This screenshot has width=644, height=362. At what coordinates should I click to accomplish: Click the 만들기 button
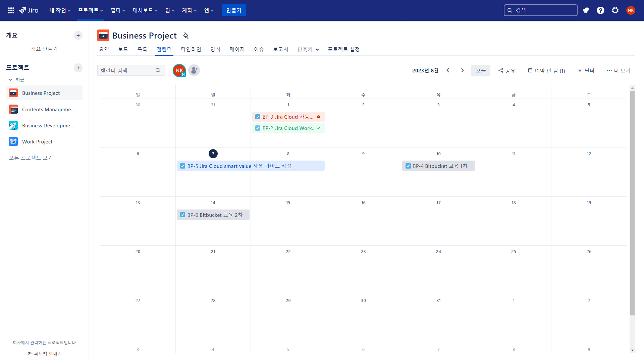[x=234, y=10]
